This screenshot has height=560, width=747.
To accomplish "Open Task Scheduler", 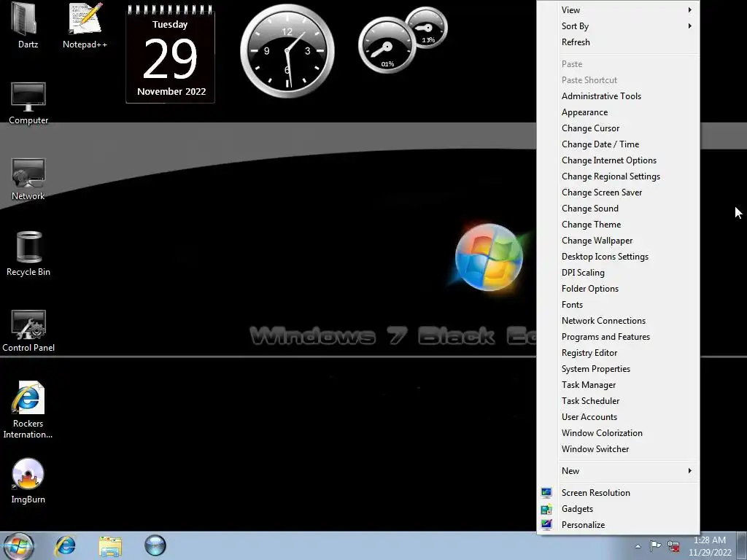I will tap(619, 401).
